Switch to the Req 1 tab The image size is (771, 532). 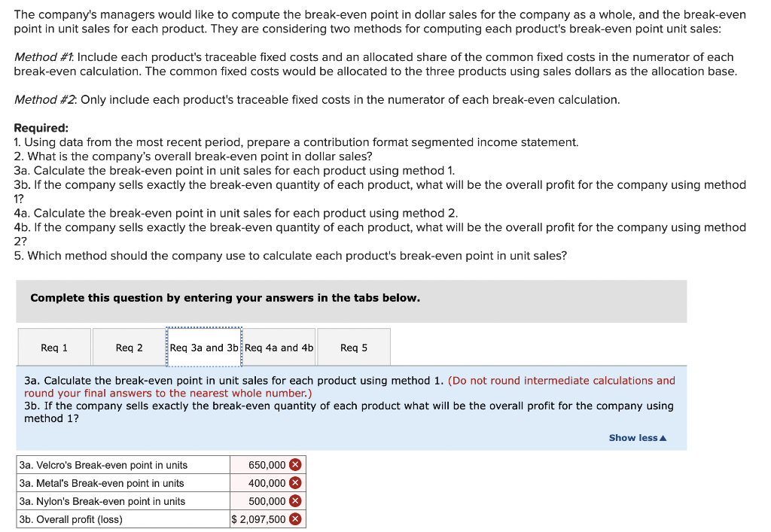pyautogui.click(x=53, y=348)
